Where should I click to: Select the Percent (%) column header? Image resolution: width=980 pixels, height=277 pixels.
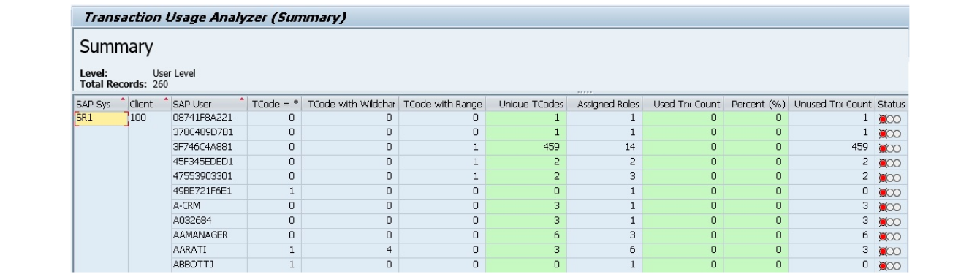coord(758,105)
